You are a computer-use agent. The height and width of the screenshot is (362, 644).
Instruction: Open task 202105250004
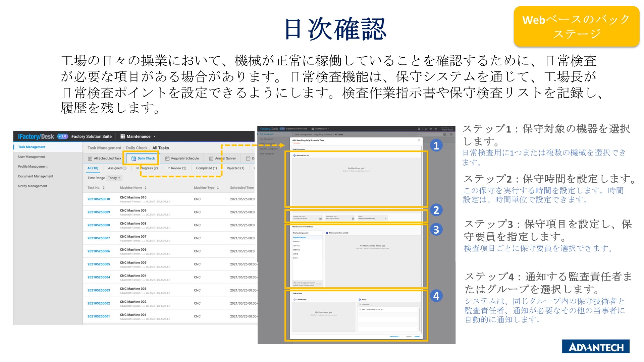[99, 278]
